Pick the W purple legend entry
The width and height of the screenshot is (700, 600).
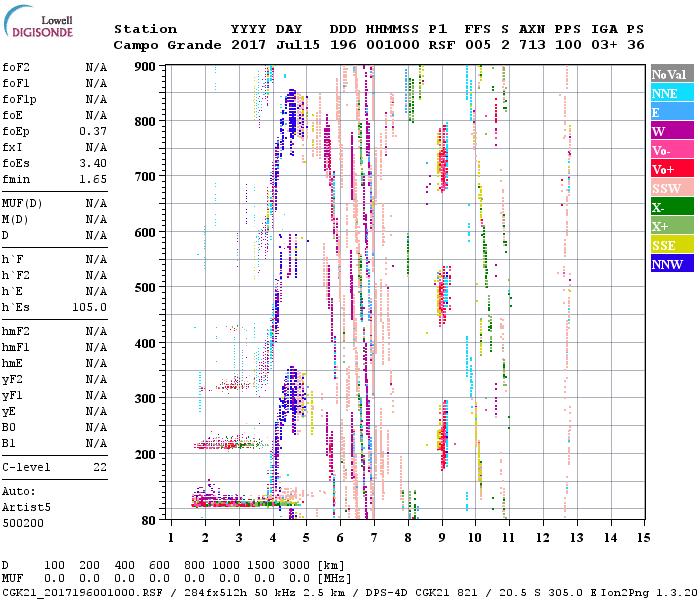tap(671, 131)
